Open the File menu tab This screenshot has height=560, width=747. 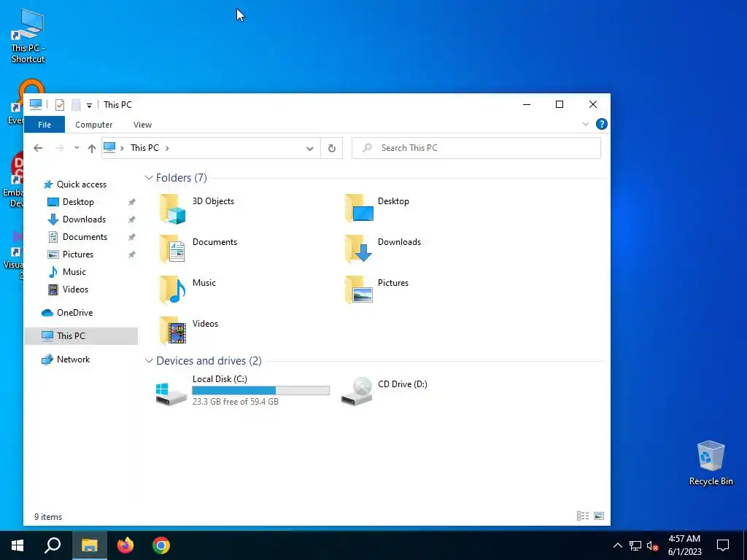pos(44,125)
